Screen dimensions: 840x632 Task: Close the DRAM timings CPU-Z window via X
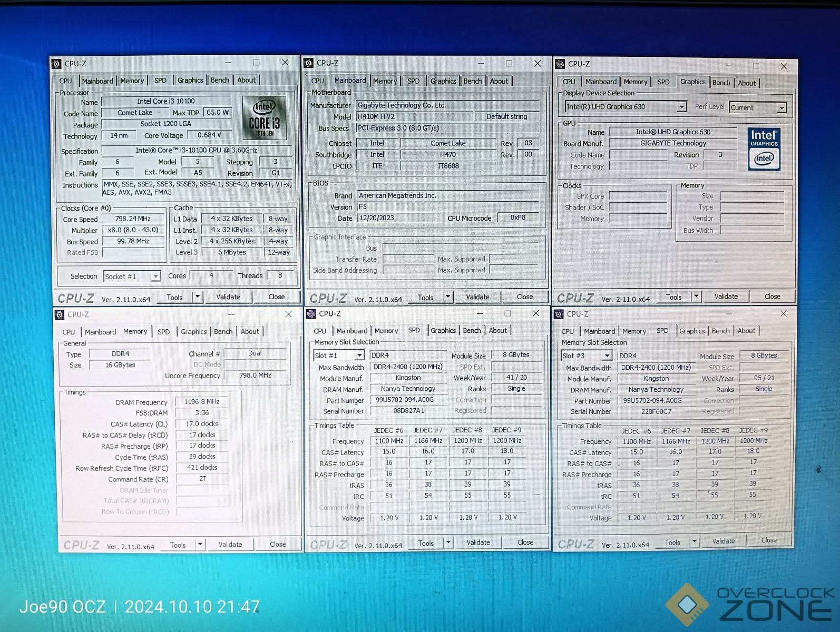point(288,314)
